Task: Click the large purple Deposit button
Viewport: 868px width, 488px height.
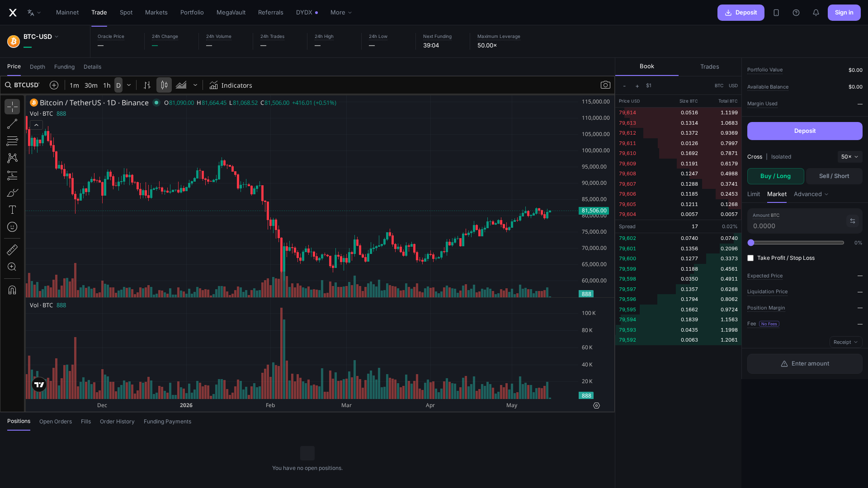Action: click(805, 131)
